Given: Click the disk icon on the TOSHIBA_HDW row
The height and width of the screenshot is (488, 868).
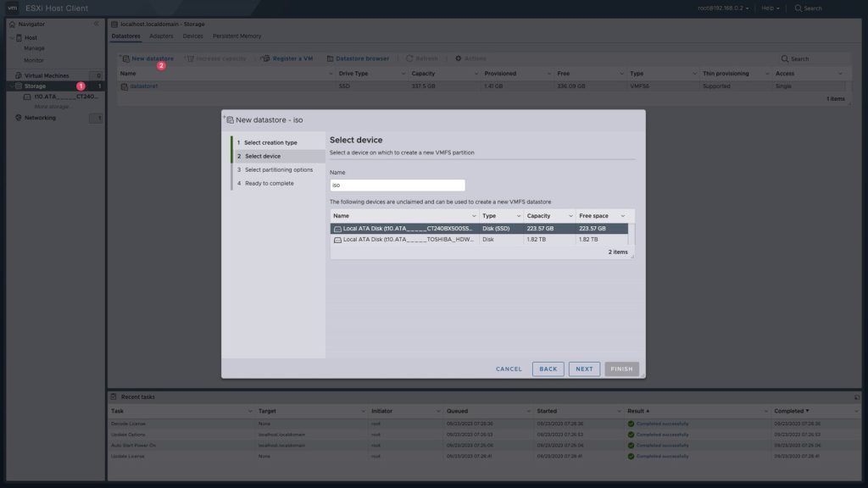Looking at the screenshot, I should 337,240.
